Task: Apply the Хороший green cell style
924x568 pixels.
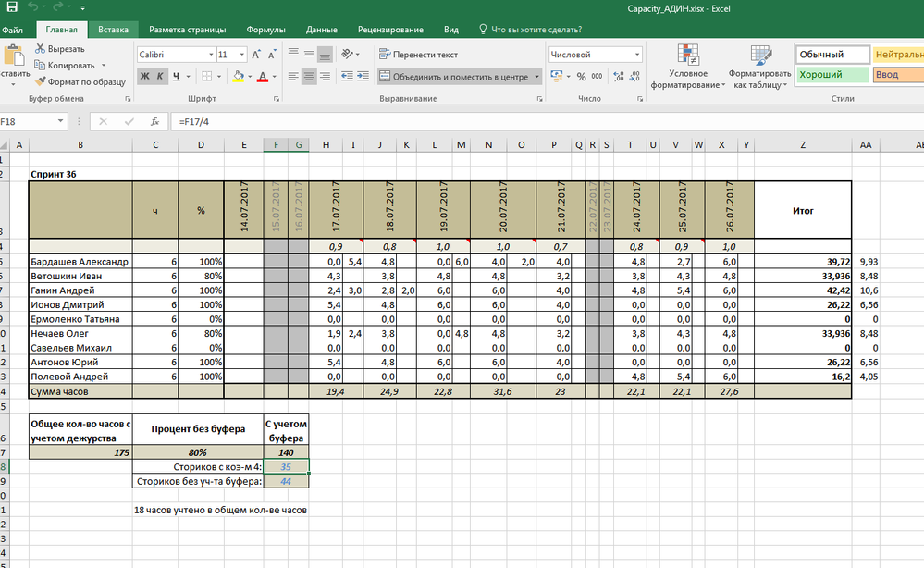Action: (832, 75)
